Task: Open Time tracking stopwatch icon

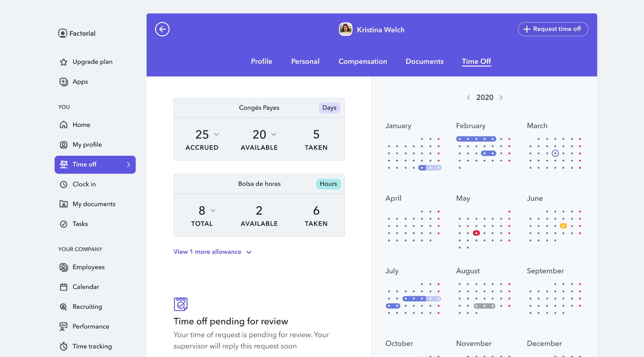Action: [64, 346]
